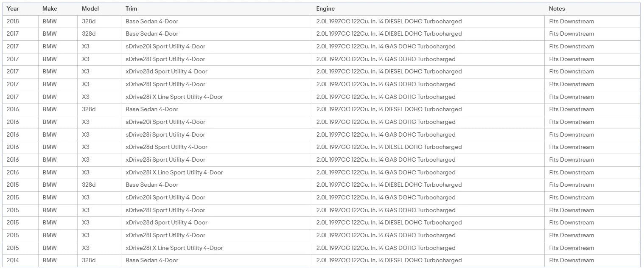This screenshot has height=269, width=644.
Task: Click the 2014 328d Fits Downstream note
Action: [571, 260]
